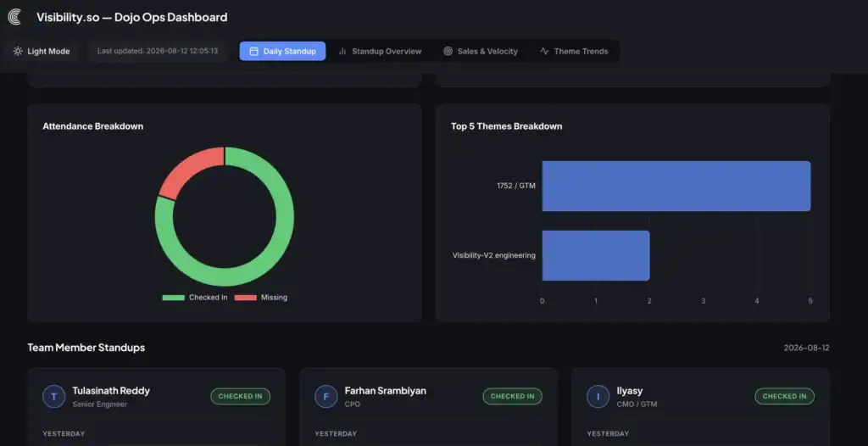Click the calendar icon in Daily Standup tab
This screenshot has height=446, width=868.
(x=254, y=51)
